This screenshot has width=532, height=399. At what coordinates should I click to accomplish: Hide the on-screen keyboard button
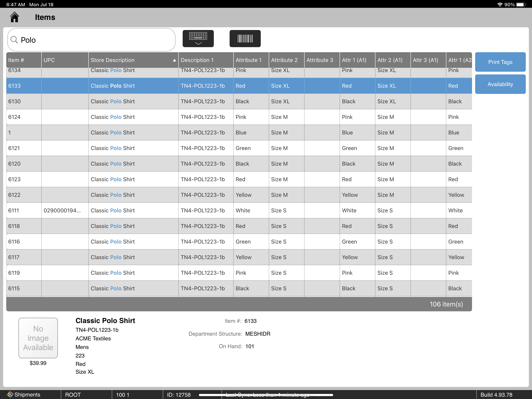click(x=198, y=39)
